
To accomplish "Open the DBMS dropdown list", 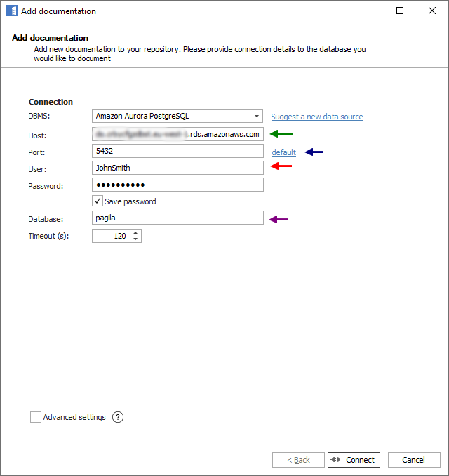I will tap(257, 116).
